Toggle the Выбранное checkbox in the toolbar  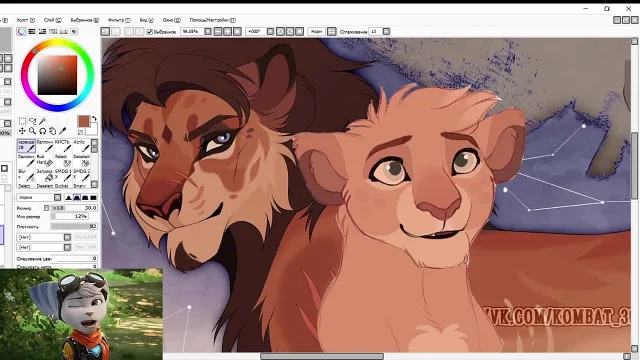point(150,32)
